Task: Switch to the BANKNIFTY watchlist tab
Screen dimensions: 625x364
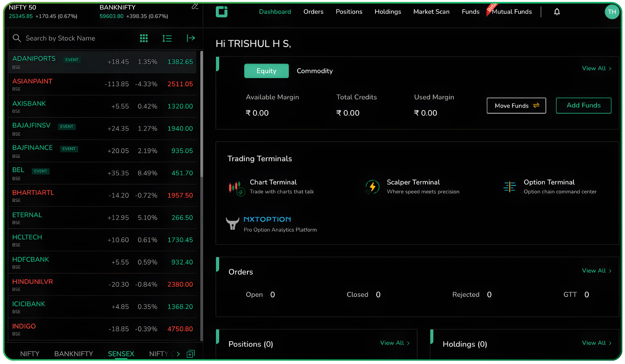Action: tap(74, 354)
